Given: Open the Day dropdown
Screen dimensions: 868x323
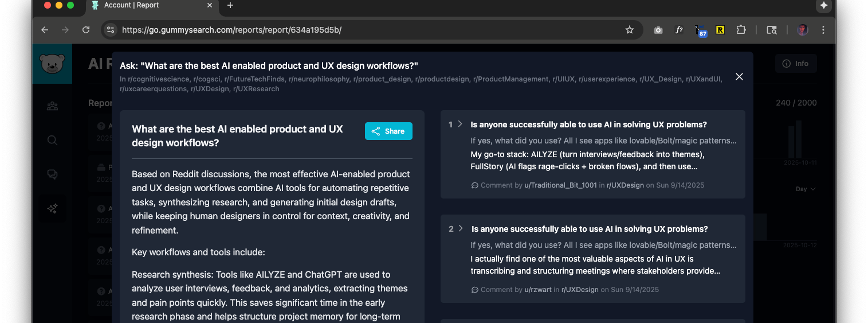Looking at the screenshot, I should point(806,189).
